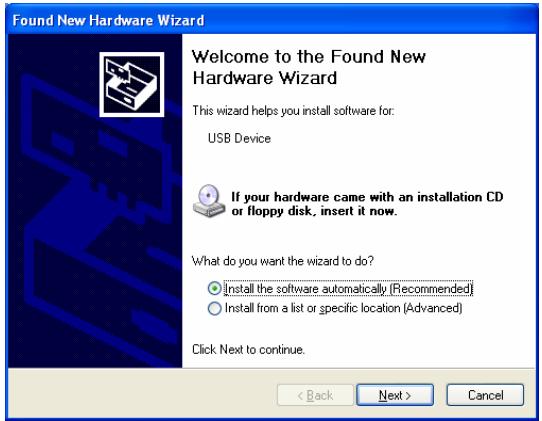
Task: Click the 'Install from a list… (Advanced)' label text
Action: point(343,308)
